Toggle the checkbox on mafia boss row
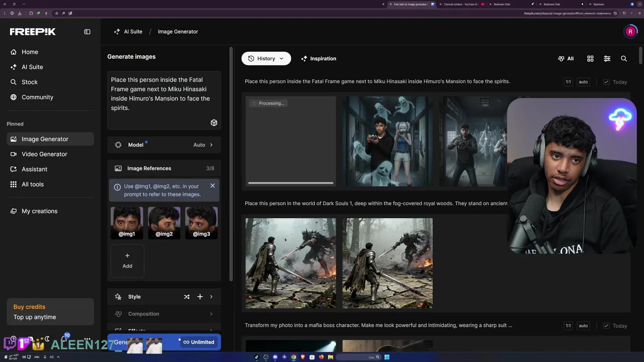Screen dimensions: 644x362 click(606, 326)
